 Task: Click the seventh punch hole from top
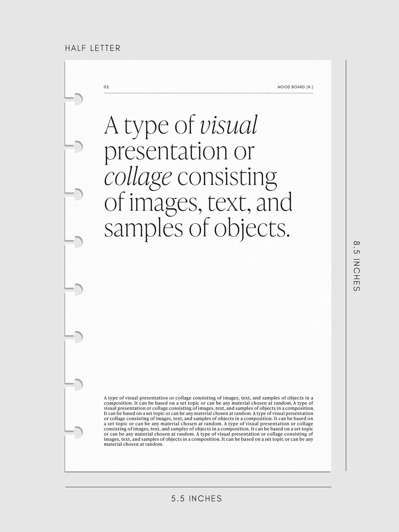[x=77, y=385]
